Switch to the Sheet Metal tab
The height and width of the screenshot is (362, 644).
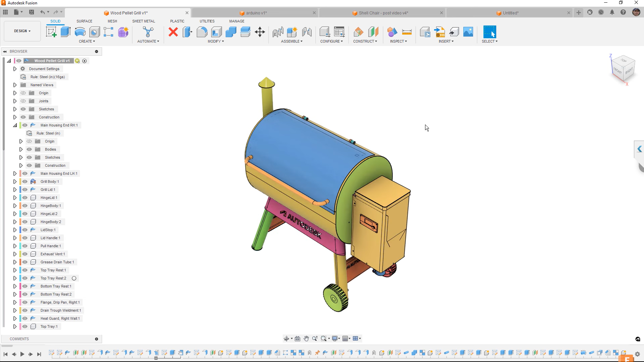pos(143,21)
